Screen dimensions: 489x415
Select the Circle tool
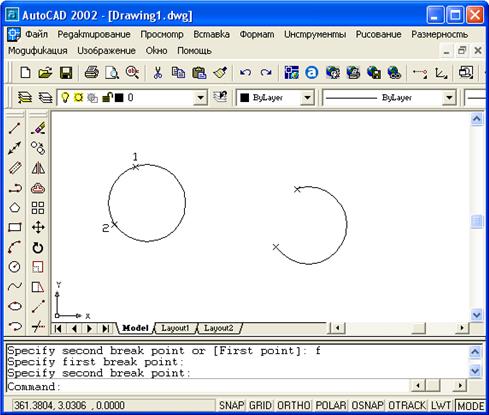(x=15, y=267)
